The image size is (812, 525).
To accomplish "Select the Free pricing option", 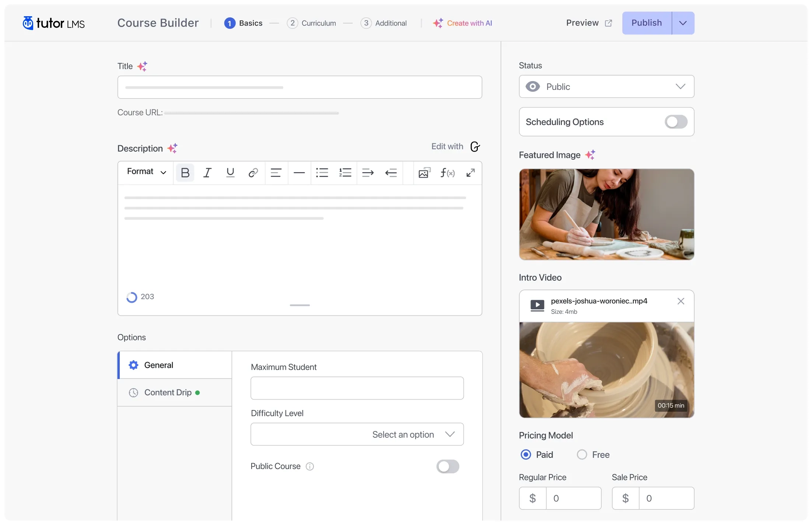I will click(x=581, y=455).
